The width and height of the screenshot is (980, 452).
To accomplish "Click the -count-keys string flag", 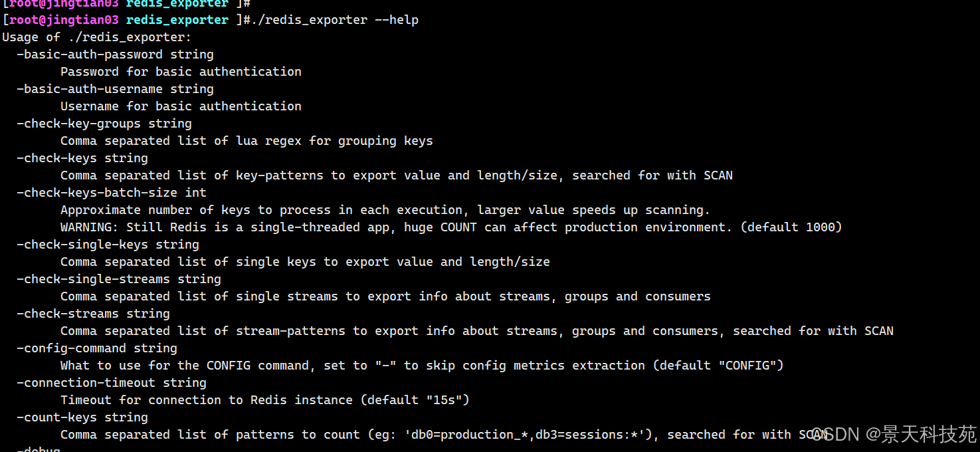I will (82, 417).
